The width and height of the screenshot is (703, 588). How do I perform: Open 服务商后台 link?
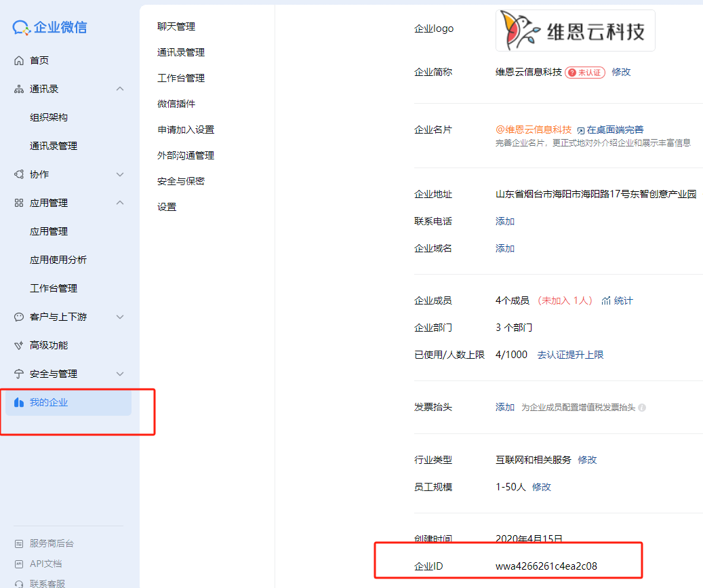52,544
